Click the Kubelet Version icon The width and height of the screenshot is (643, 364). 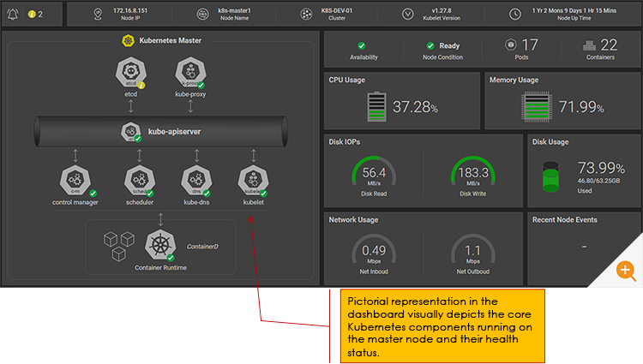407,15
